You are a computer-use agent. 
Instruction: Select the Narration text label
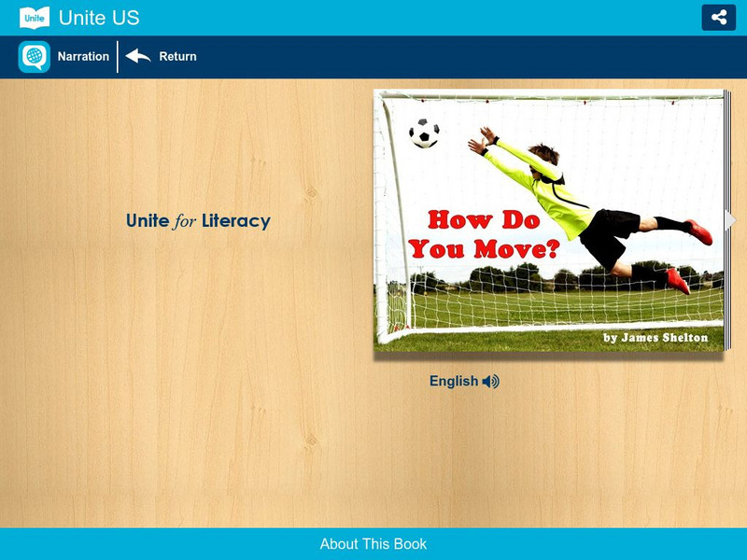click(x=83, y=57)
